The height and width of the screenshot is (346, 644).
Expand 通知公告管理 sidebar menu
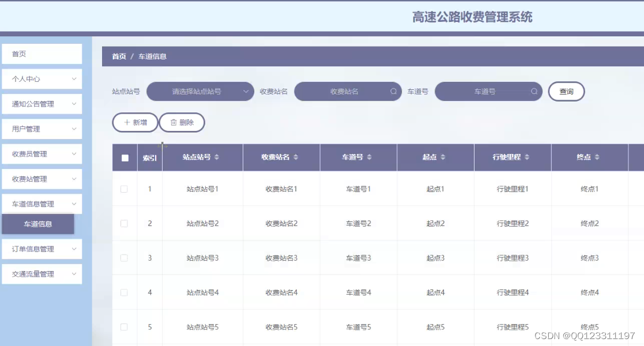coord(42,104)
